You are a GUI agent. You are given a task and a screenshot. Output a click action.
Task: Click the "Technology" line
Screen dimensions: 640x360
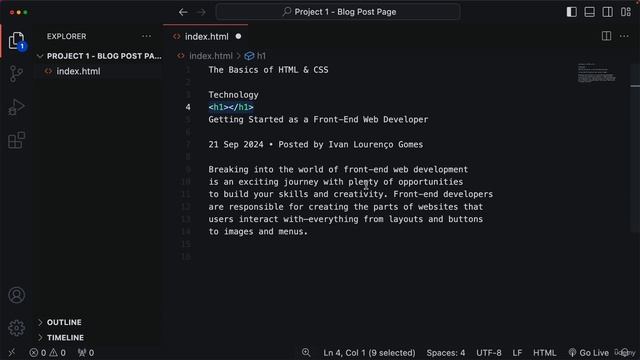tap(233, 95)
